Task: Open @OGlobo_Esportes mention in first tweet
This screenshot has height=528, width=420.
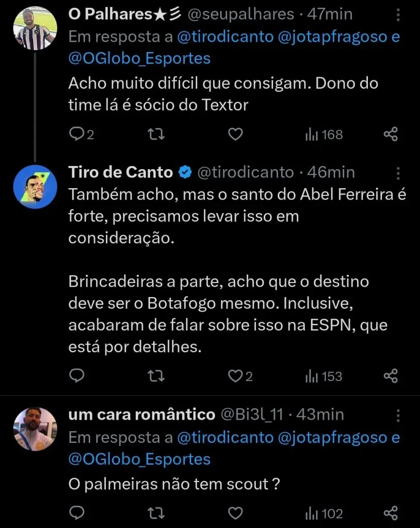Action: pos(139,58)
